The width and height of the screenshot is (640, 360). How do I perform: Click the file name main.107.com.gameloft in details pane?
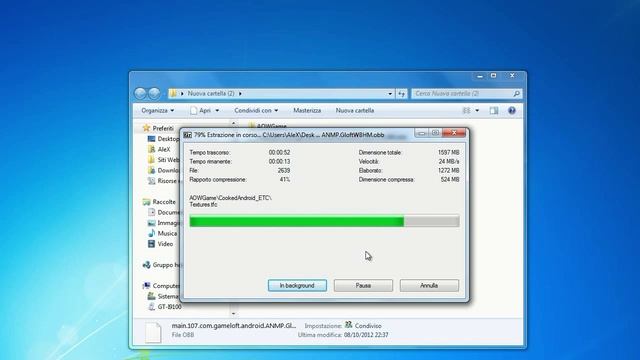click(x=233, y=326)
